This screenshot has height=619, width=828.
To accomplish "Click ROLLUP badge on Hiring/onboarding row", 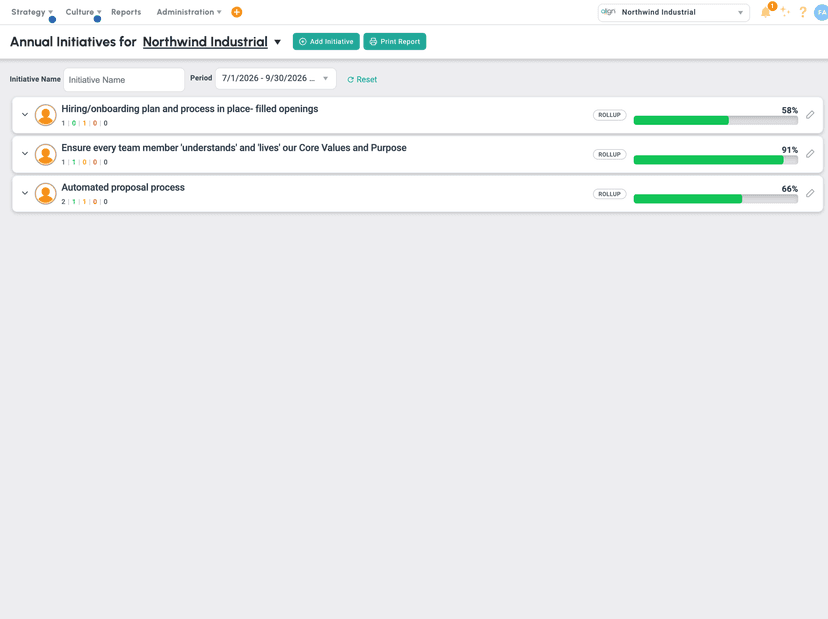I will (609, 115).
